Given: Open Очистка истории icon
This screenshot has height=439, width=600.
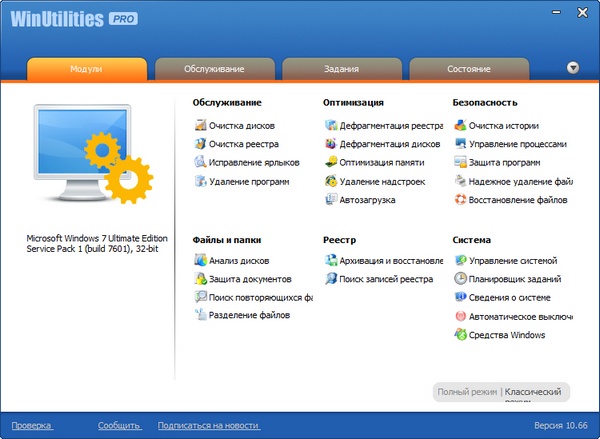Looking at the screenshot, I should [460, 126].
